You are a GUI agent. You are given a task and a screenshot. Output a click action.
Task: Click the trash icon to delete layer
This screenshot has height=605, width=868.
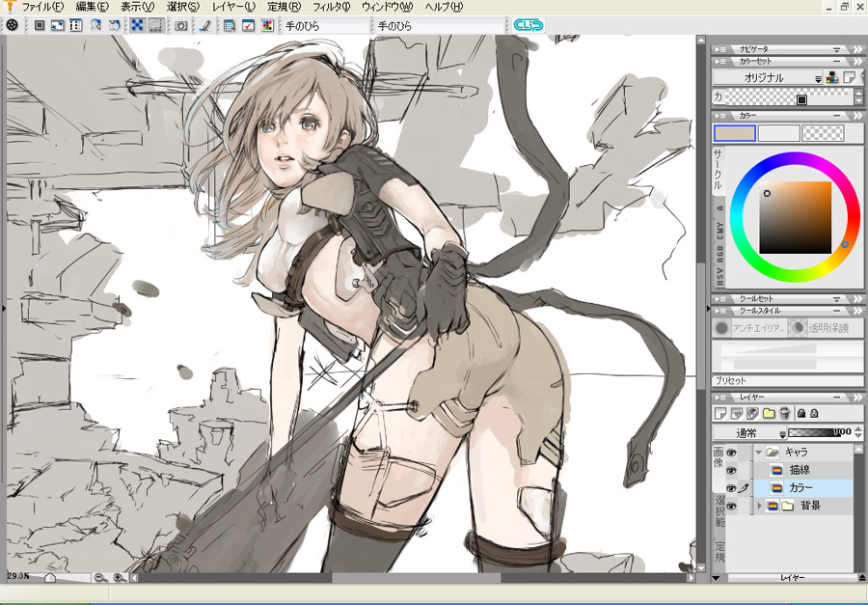[784, 413]
